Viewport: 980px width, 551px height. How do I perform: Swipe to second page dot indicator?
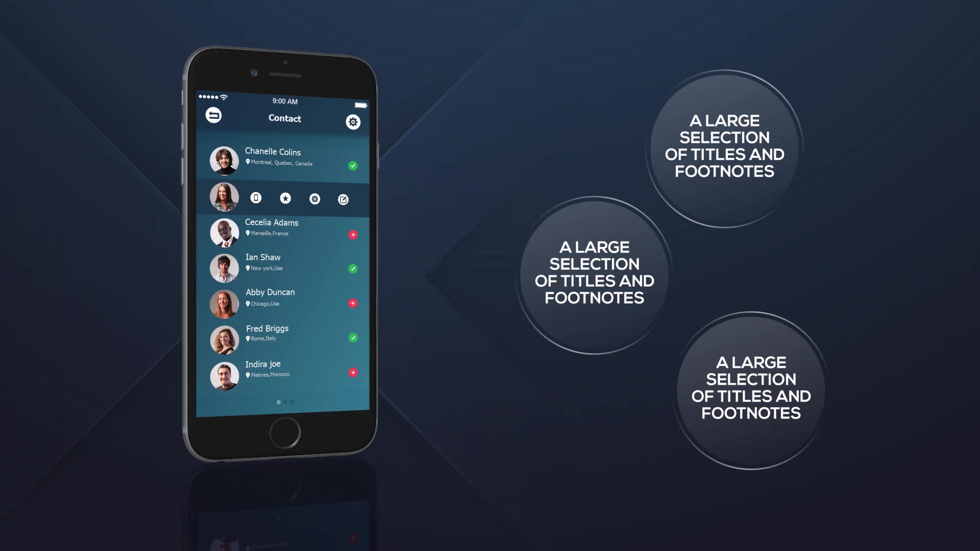coord(285,401)
